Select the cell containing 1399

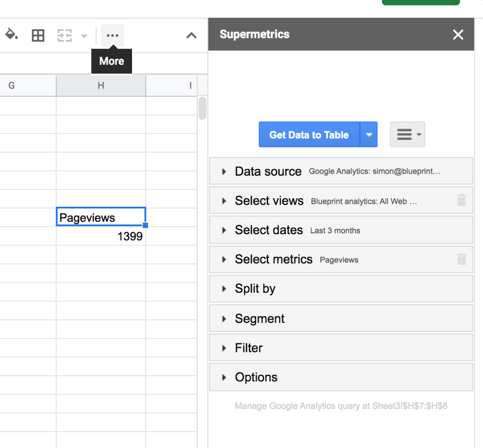pos(101,236)
